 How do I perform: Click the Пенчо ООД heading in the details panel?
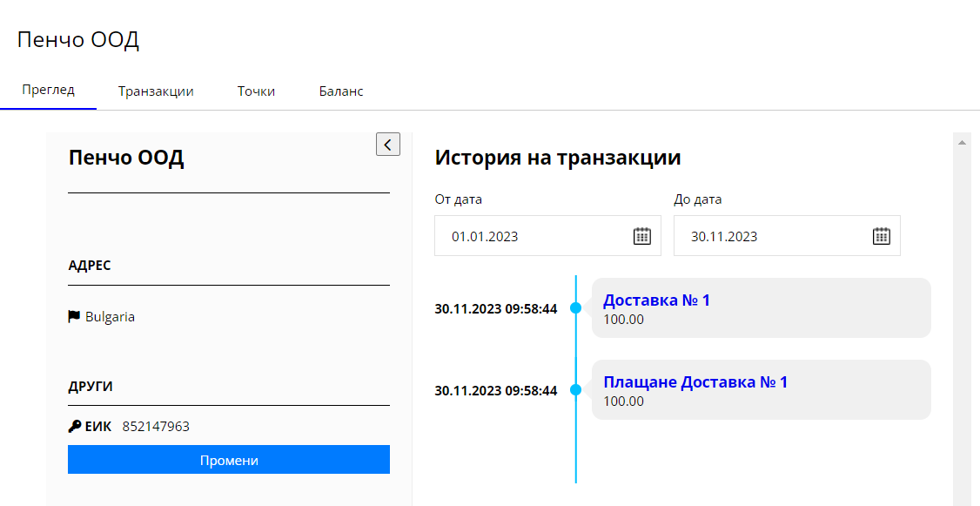(126, 158)
